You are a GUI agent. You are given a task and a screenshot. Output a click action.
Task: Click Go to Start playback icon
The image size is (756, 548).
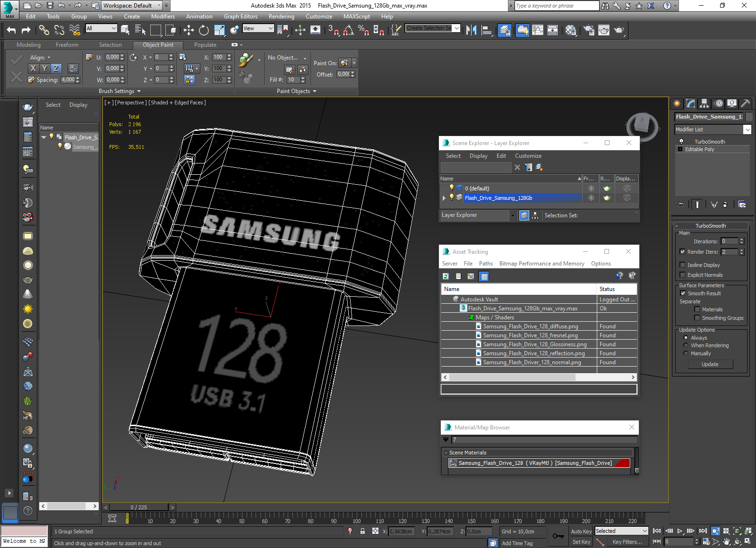point(657,531)
